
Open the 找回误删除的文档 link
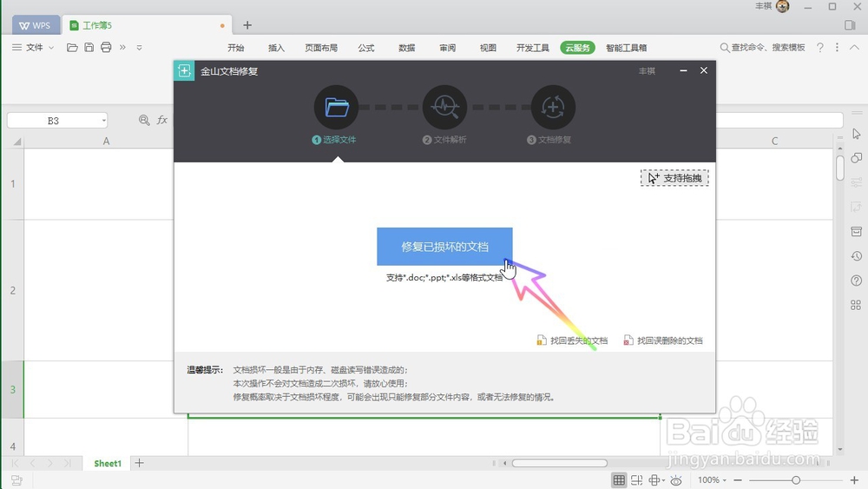click(662, 340)
